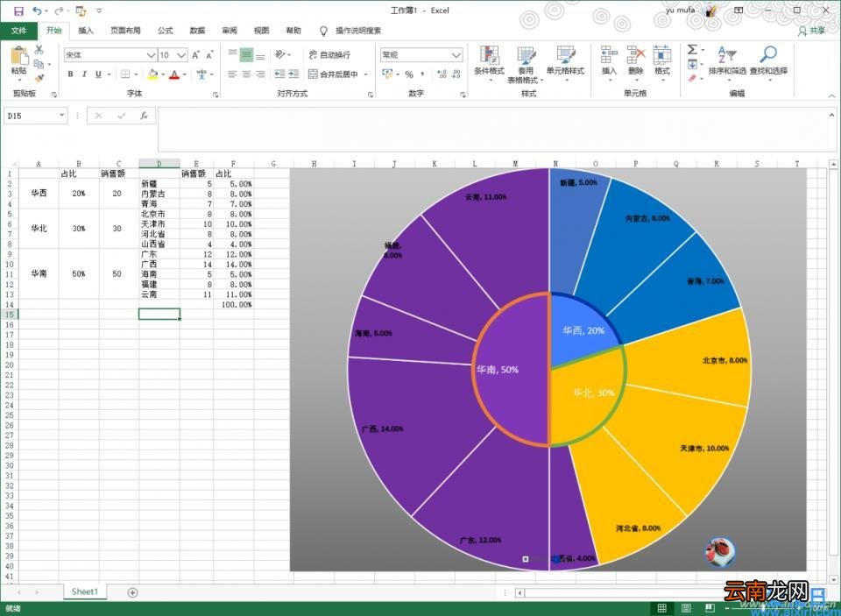Toggle center horizontal alignment

[x=246, y=74]
